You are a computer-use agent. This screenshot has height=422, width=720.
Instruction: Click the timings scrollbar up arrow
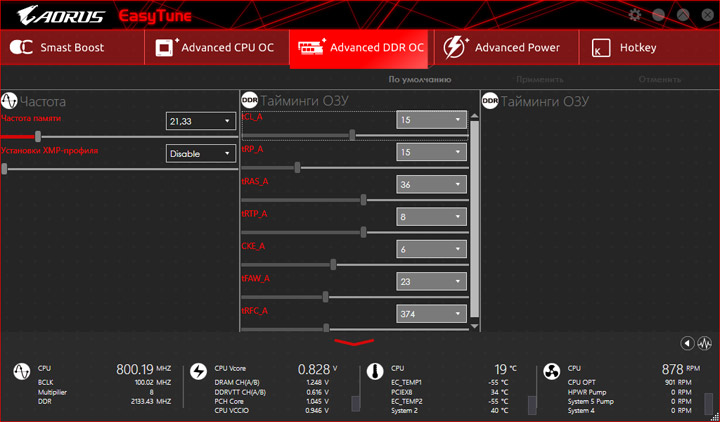474,116
